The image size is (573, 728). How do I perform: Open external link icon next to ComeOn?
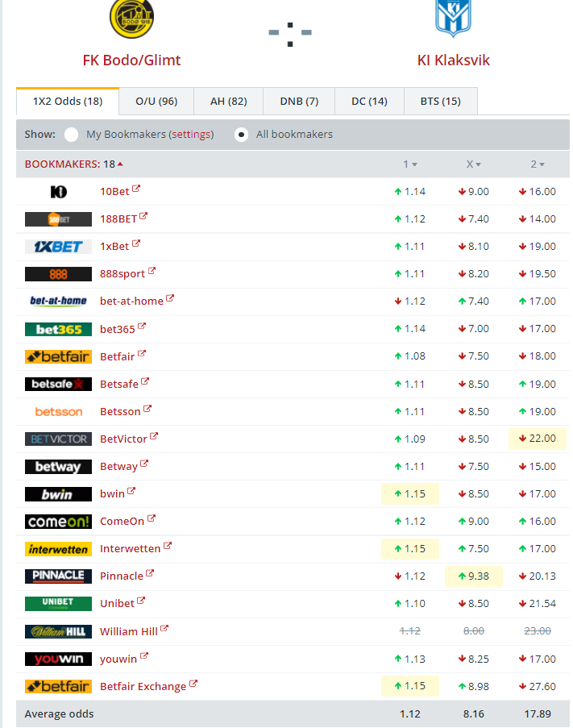152,518
